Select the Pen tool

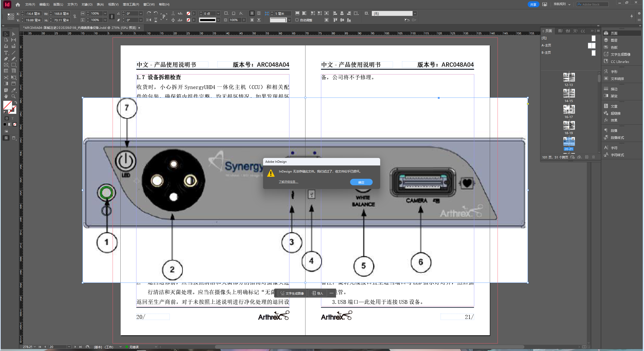(6, 59)
